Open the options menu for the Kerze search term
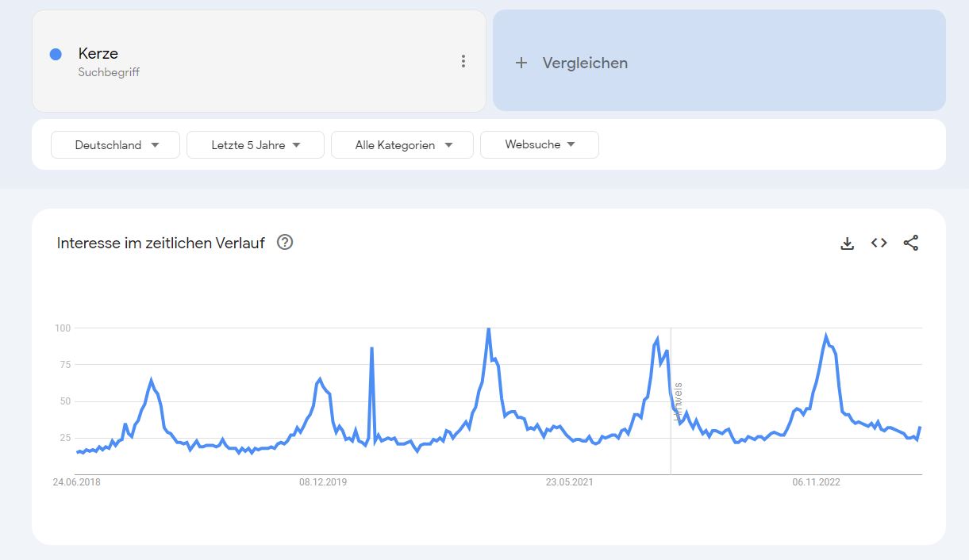 tap(463, 60)
